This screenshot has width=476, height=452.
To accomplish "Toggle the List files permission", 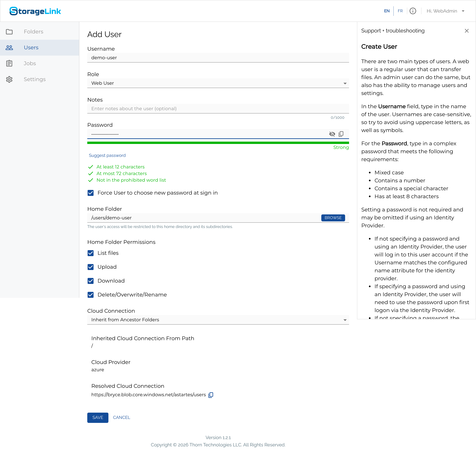I will [91, 253].
